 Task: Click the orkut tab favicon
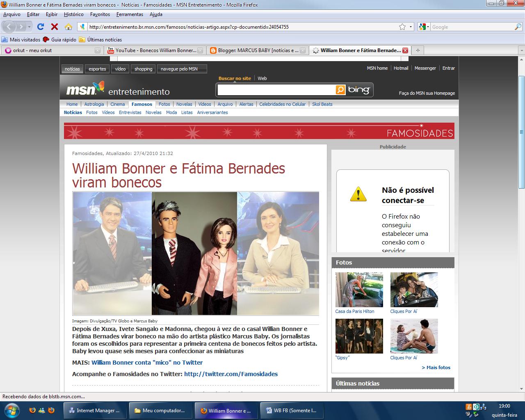[x=8, y=50]
